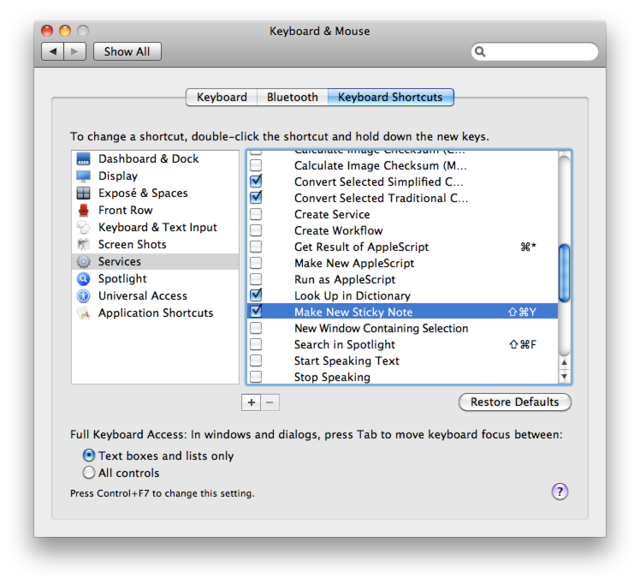Click the Services gear icon
The width and height of the screenshot is (640, 584).
click(x=83, y=262)
